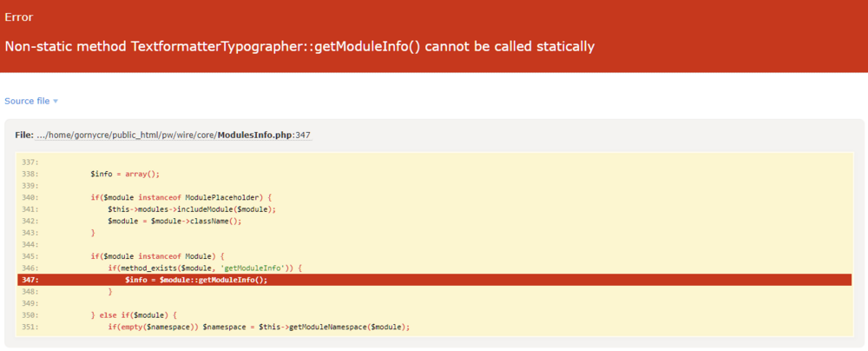This screenshot has width=868, height=351.
Task: Click the File: label in source panel
Action: coord(23,136)
